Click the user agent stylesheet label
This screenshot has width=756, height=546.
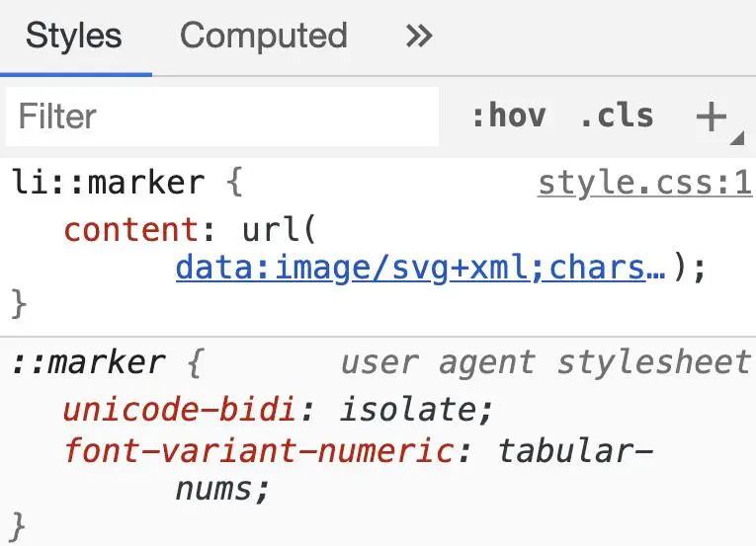[x=546, y=363]
